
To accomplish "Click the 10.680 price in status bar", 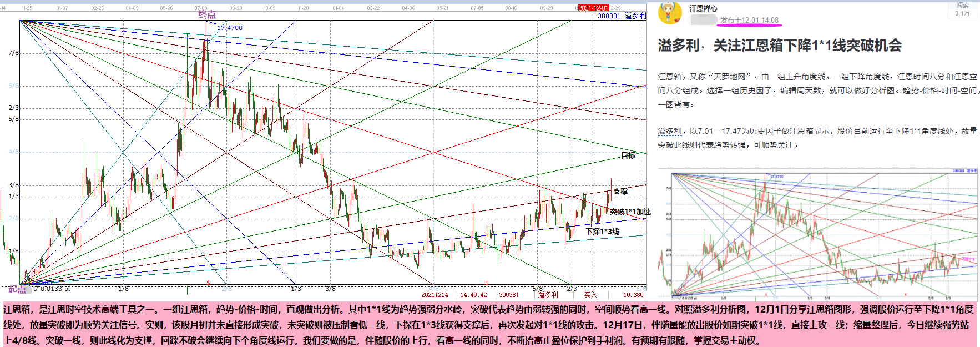I will coord(633,295).
